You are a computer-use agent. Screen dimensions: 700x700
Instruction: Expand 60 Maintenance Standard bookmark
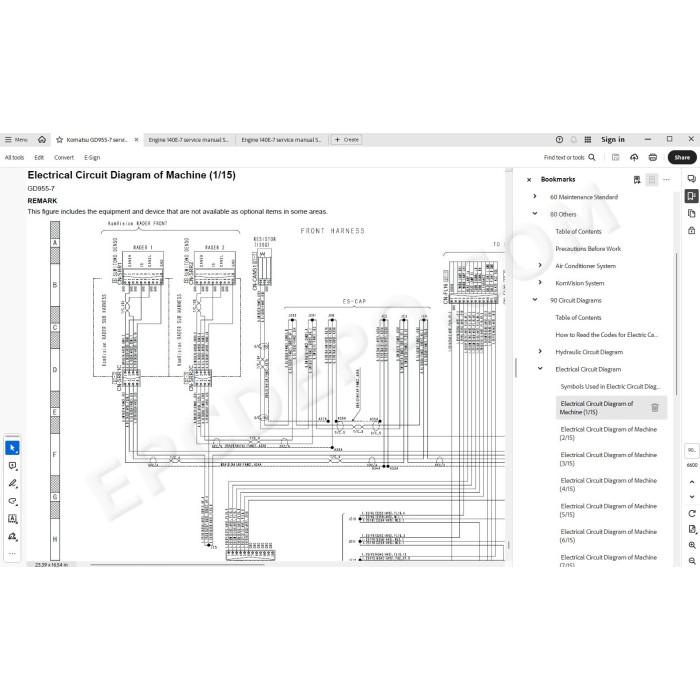click(535, 196)
